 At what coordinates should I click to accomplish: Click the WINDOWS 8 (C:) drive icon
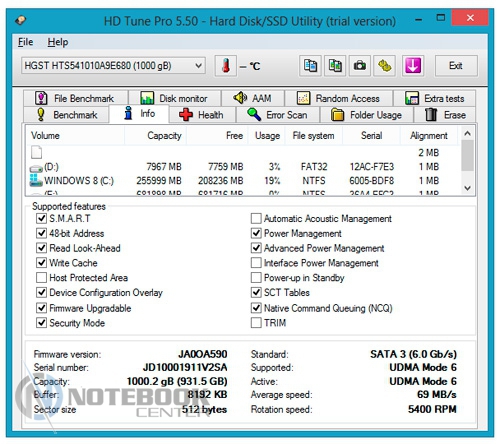click(36, 180)
